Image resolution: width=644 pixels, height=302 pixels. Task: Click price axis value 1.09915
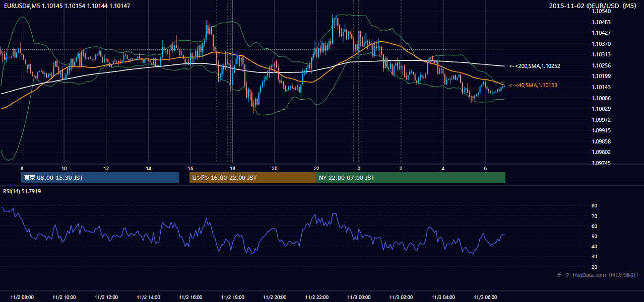coord(601,130)
